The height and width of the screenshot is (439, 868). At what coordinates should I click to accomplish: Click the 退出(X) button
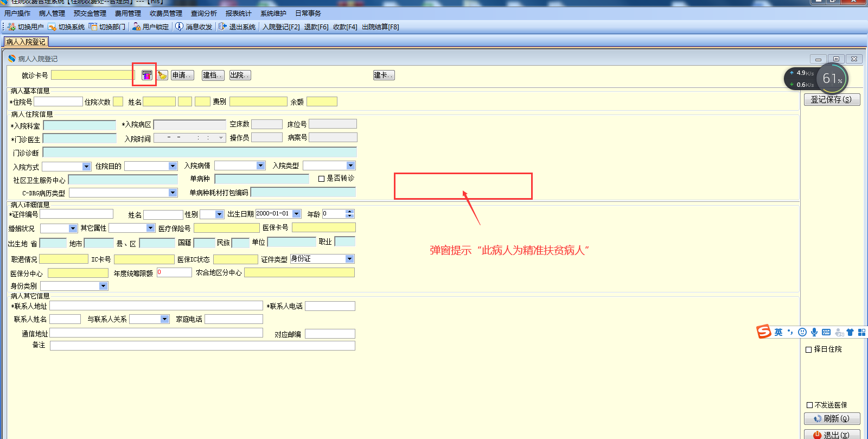coord(832,435)
